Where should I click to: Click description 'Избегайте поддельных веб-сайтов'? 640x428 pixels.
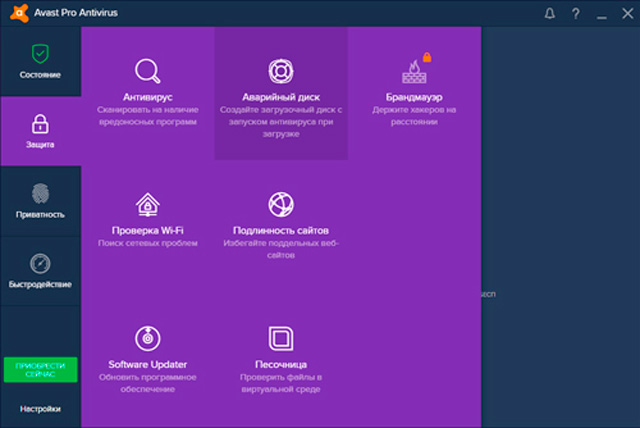281,249
